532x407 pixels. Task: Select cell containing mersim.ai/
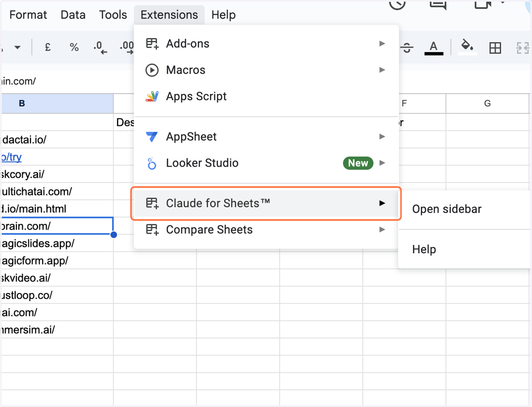tap(57, 330)
